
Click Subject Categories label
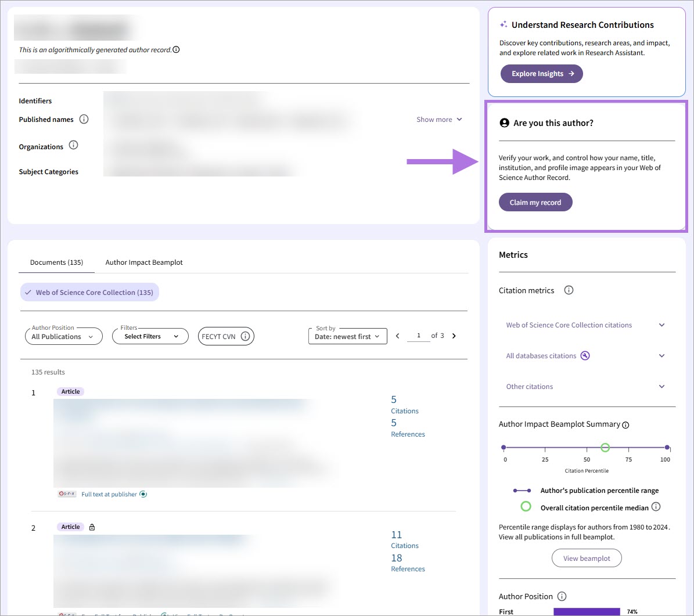(48, 172)
